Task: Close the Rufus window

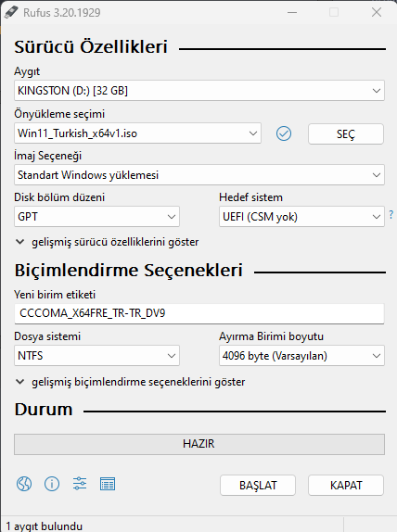Action: coord(377,13)
